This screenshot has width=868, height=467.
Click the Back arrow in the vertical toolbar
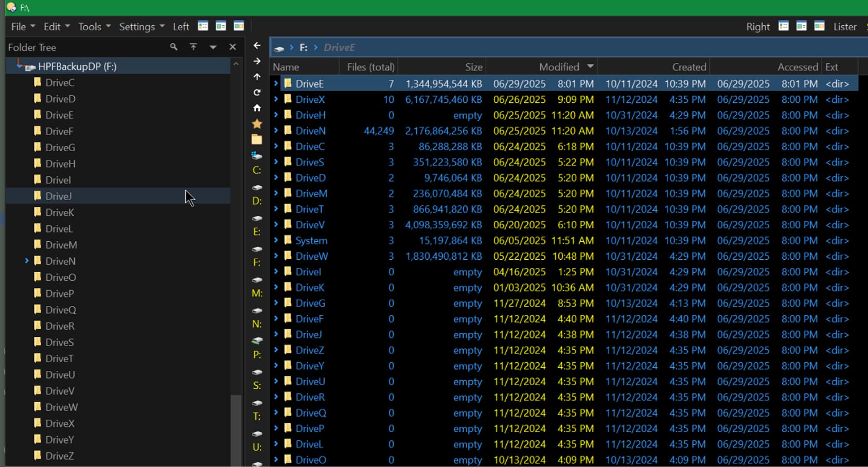click(x=257, y=46)
